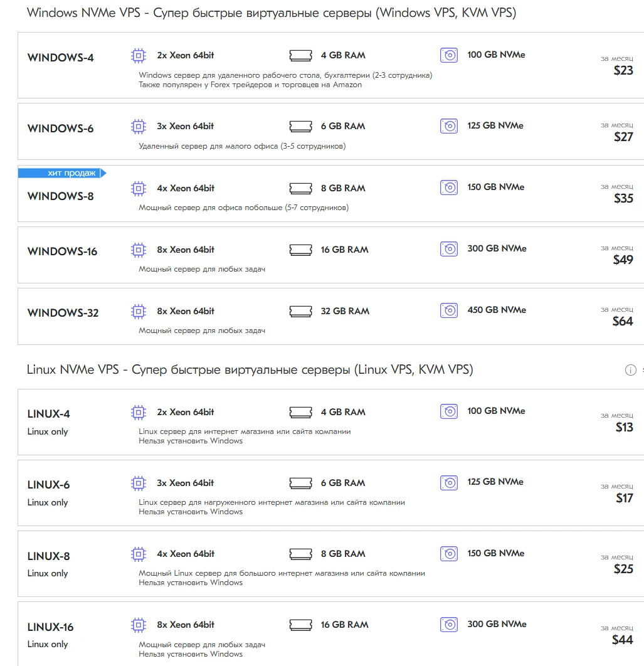Choose the LINUX-4 plan name
The width and height of the screenshot is (644, 666).
pyautogui.click(x=49, y=414)
